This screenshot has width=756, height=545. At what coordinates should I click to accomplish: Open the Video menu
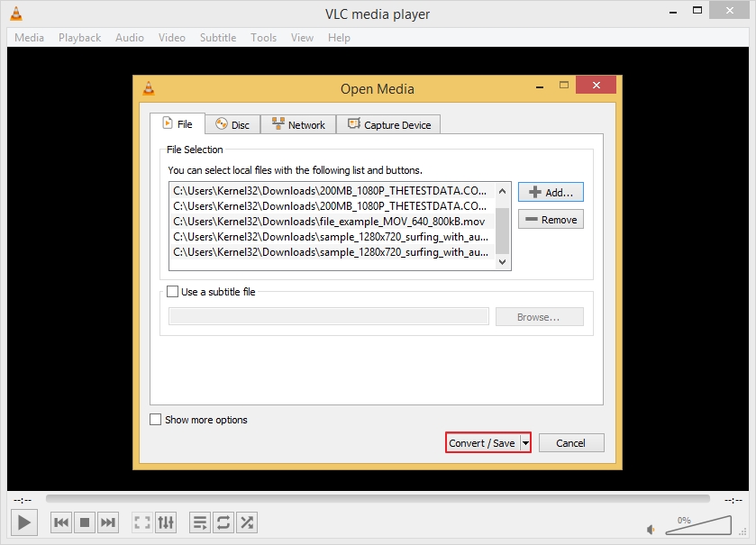pyautogui.click(x=171, y=38)
